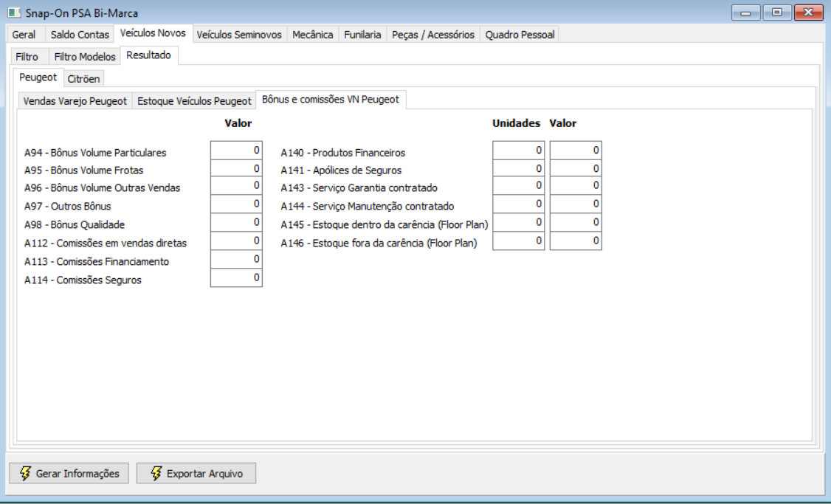Minimize the Snap-On PSA Bi-Marca window
The width and height of the screenshot is (831, 504).
[x=745, y=13]
